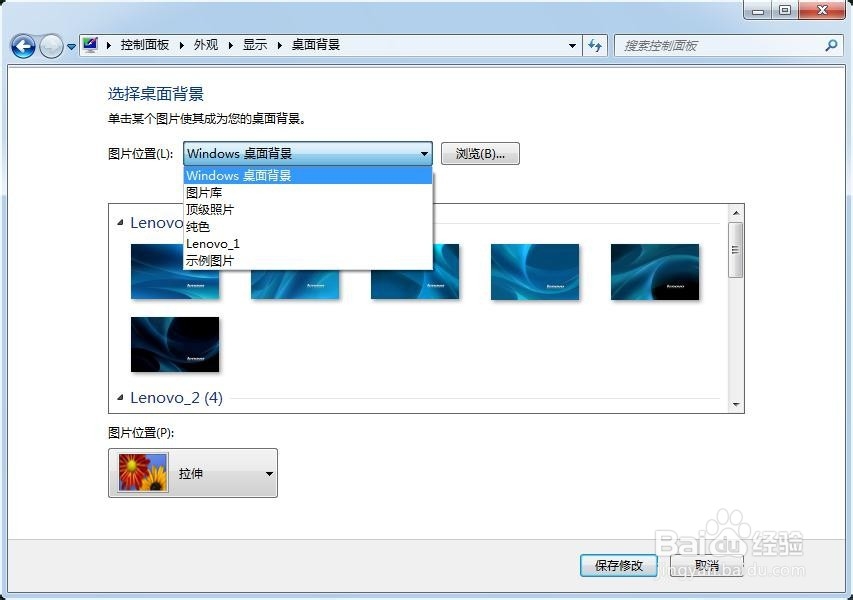853x600 pixels.
Task: Refresh the page with the refresh icon
Action: [595, 46]
